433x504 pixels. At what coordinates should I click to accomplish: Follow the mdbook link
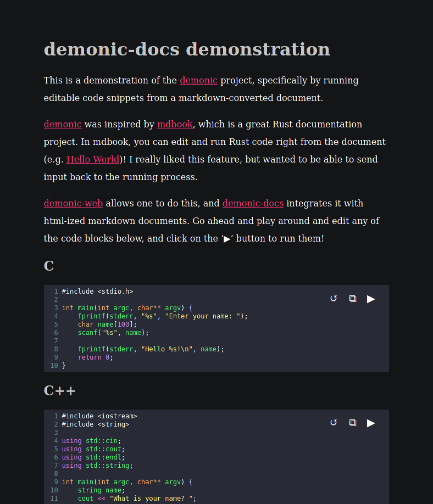tap(175, 125)
